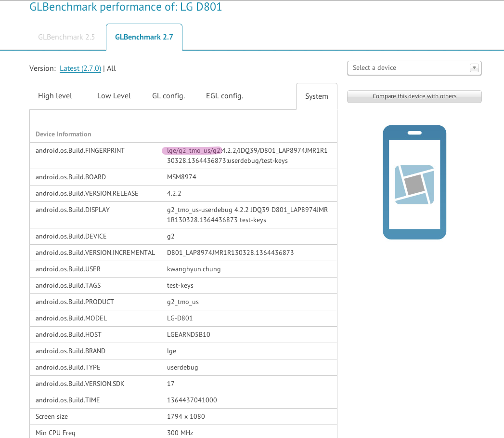Screen dimensions: 504x438
Task: Select the android.os.Build.BRAND label
Action: coord(70,351)
